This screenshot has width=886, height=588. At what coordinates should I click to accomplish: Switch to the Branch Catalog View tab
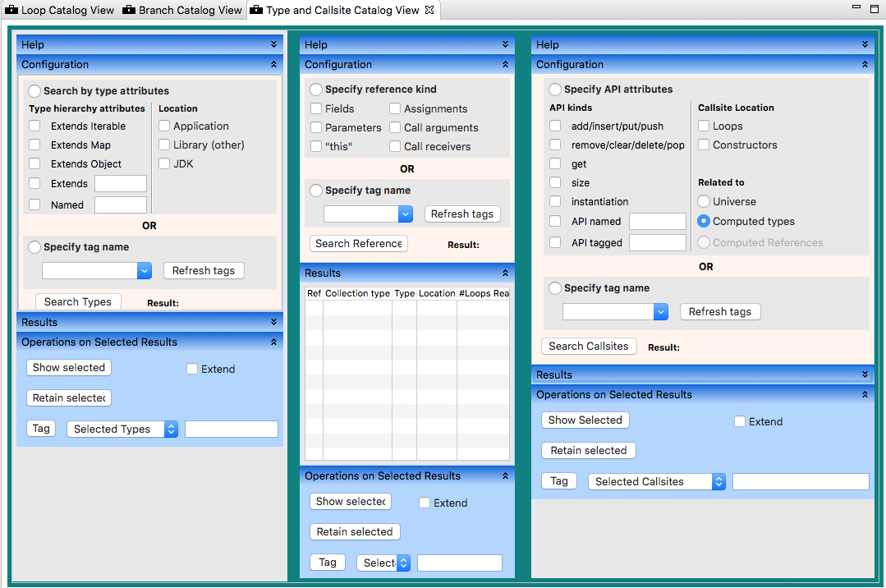[182, 10]
